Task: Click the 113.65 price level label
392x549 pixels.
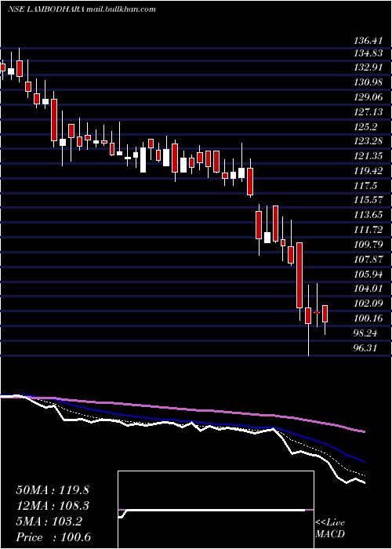Action: (369, 215)
